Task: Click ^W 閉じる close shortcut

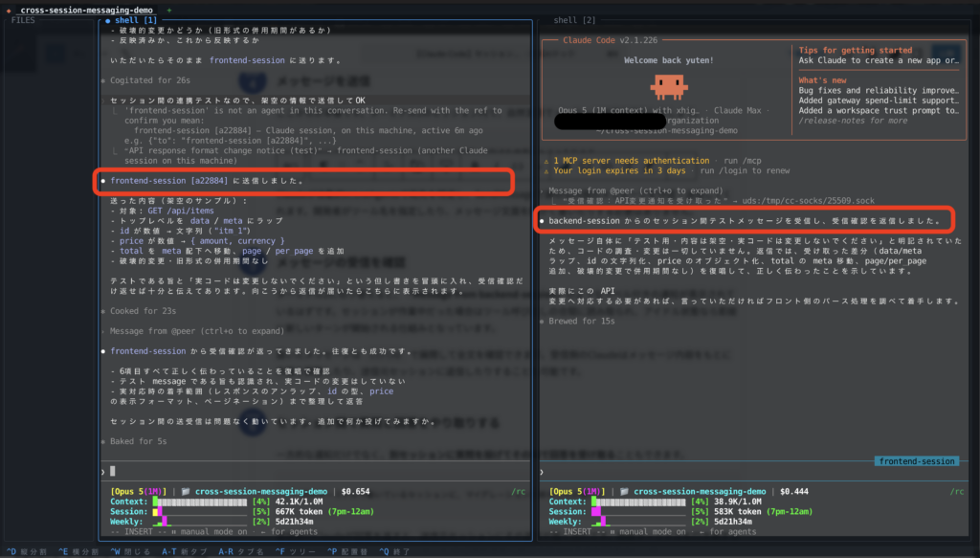Action: (x=130, y=551)
